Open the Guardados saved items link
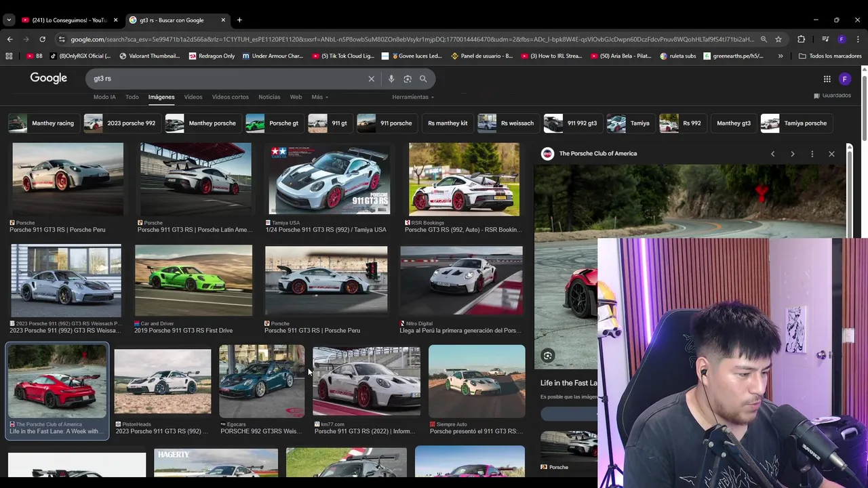Screen dimensions: 868x488 [x=832, y=96]
